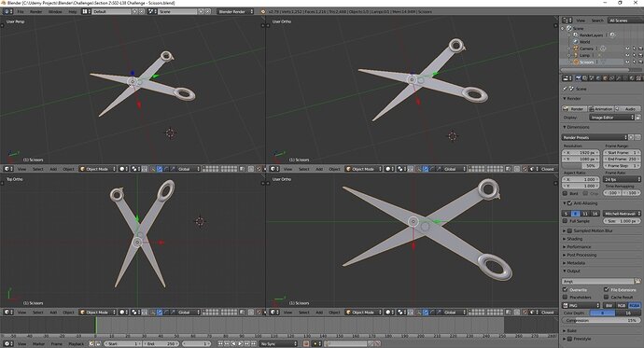
Task: Open the Window menu
Action: (55, 11)
